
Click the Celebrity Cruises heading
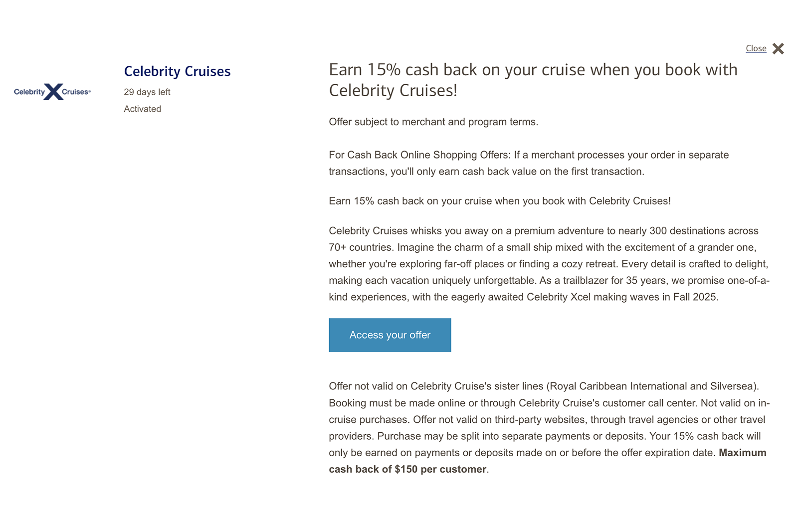[177, 71]
